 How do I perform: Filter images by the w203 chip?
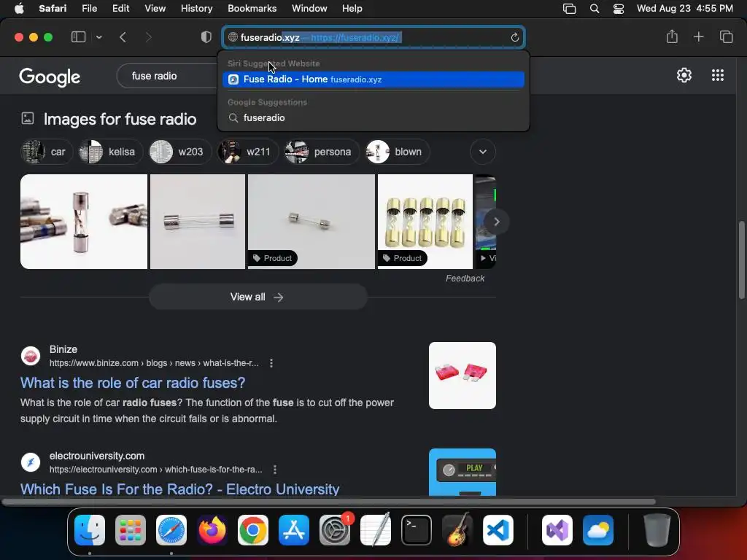[180, 152]
